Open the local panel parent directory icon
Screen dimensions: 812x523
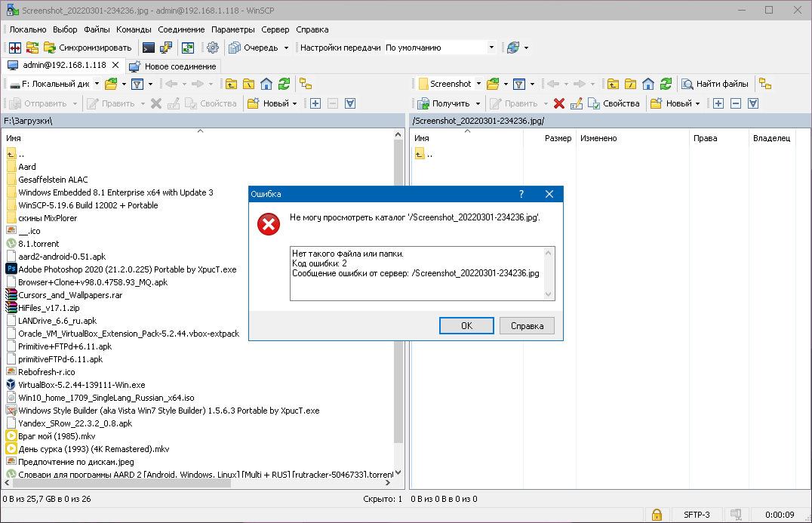pyautogui.click(x=230, y=84)
